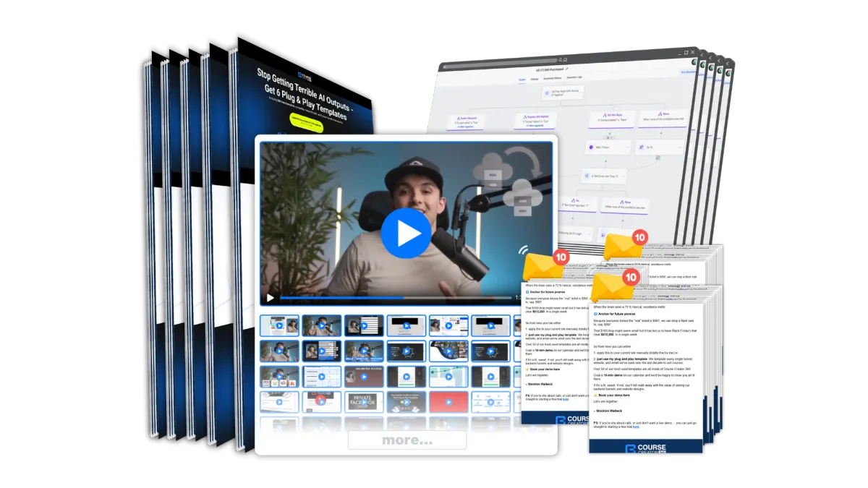The width and height of the screenshot is (868, 488).
Task: Click the envelope icon overlapping the video's right edge
Action: pos(544,267)
